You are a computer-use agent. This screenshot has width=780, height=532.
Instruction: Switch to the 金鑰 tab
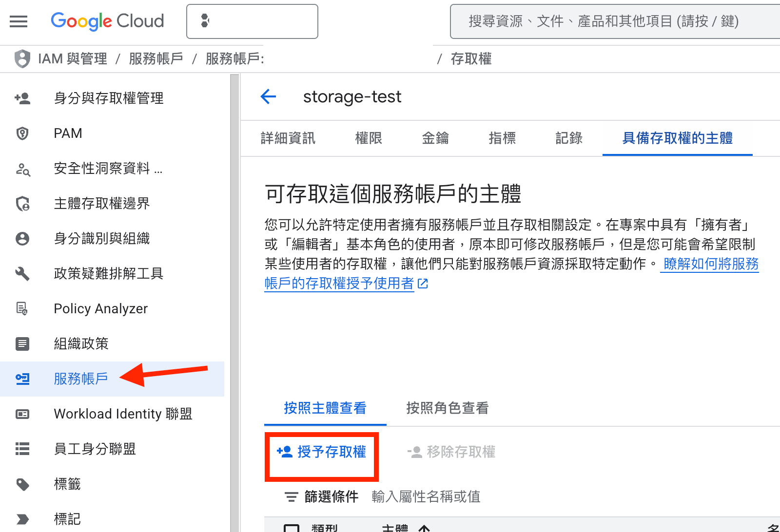[x=435, y=138]
